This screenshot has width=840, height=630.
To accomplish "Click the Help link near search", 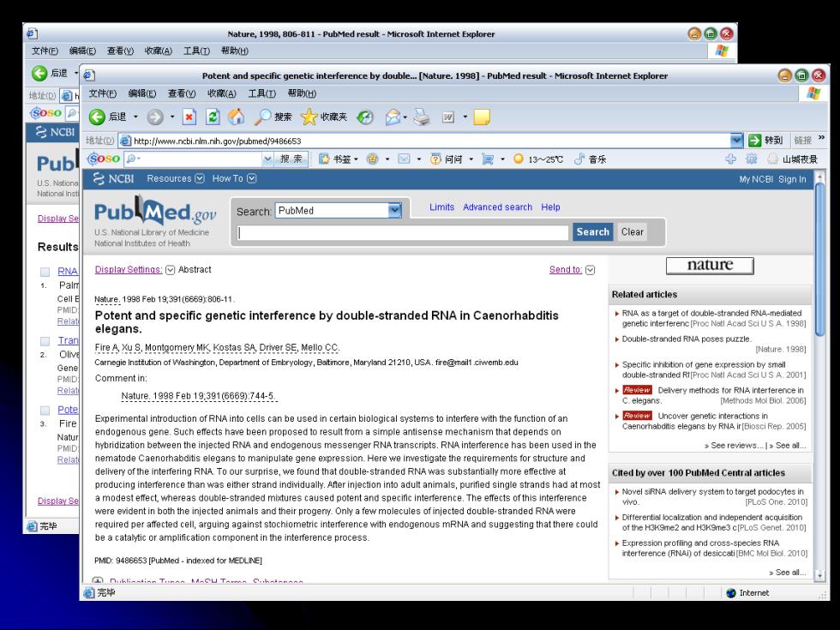I will pyautogui.click(x=550, y=207).
